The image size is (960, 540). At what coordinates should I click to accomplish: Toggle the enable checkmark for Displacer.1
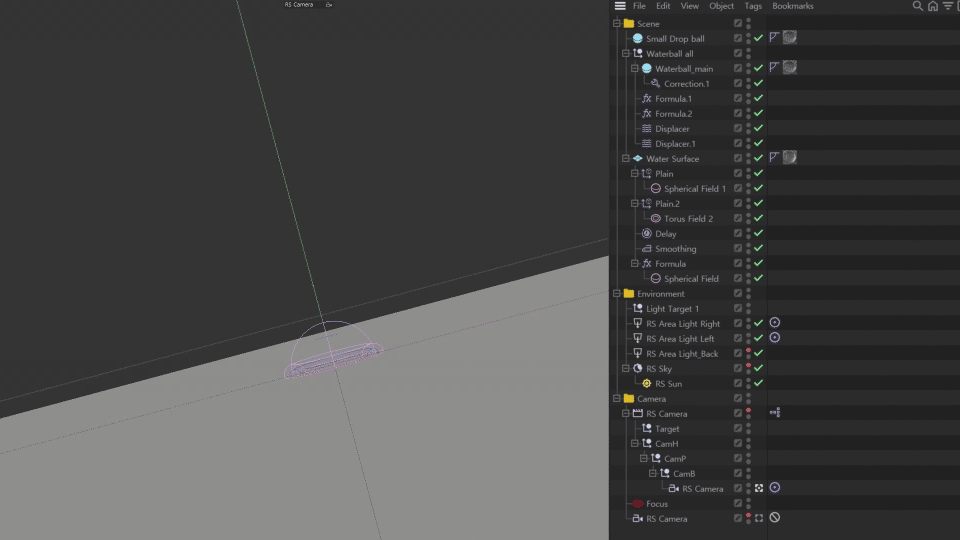pos(759,143)
